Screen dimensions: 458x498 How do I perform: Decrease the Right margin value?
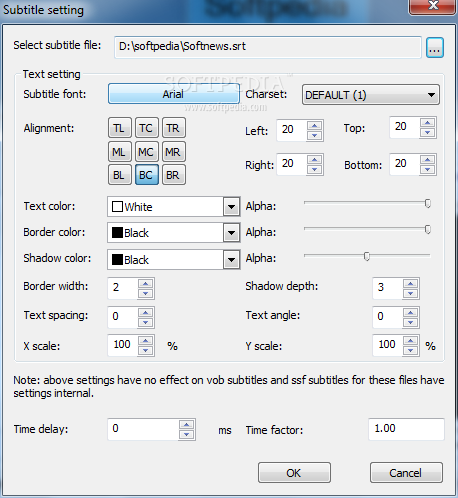(315, 169)
